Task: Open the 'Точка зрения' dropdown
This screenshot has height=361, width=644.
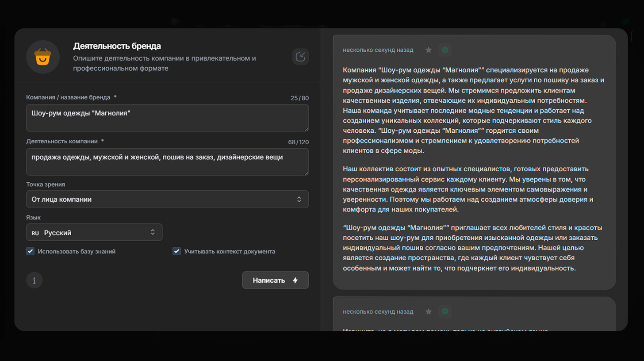Action: point(168,199)
